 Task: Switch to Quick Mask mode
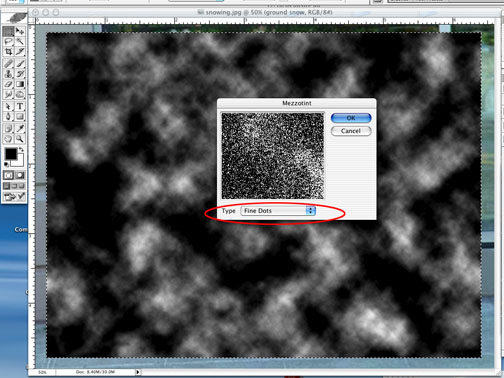20,175
